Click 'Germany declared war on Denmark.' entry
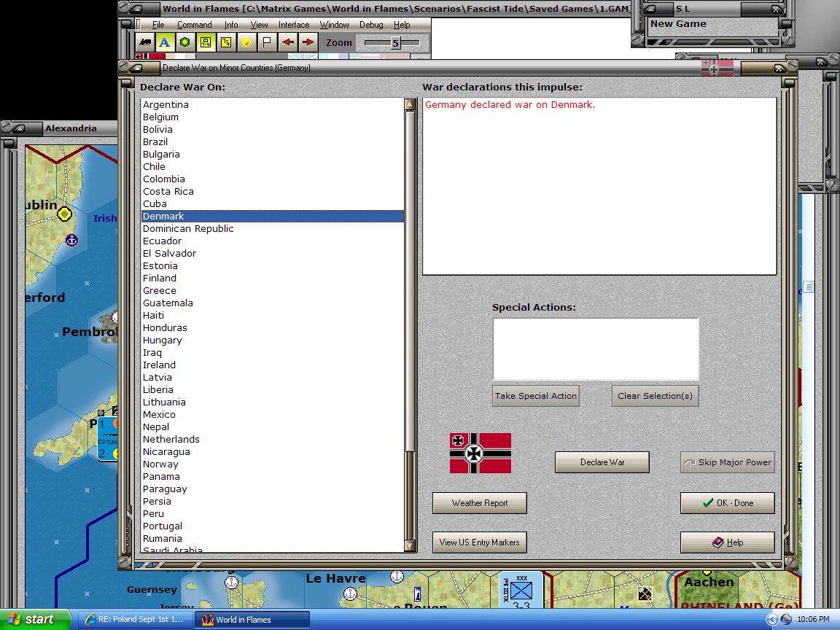840x630 pixels. coord(510,104)
